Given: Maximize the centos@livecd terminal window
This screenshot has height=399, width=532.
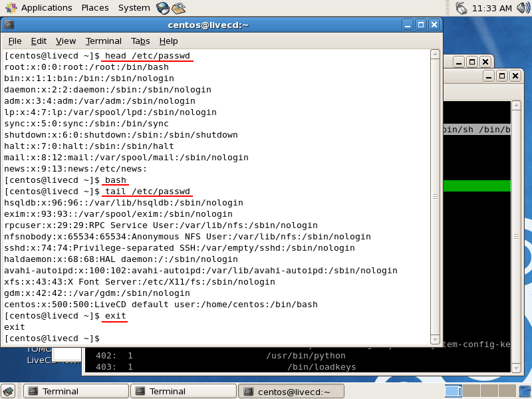Looking at the screenshot, I should click(421, 25).
